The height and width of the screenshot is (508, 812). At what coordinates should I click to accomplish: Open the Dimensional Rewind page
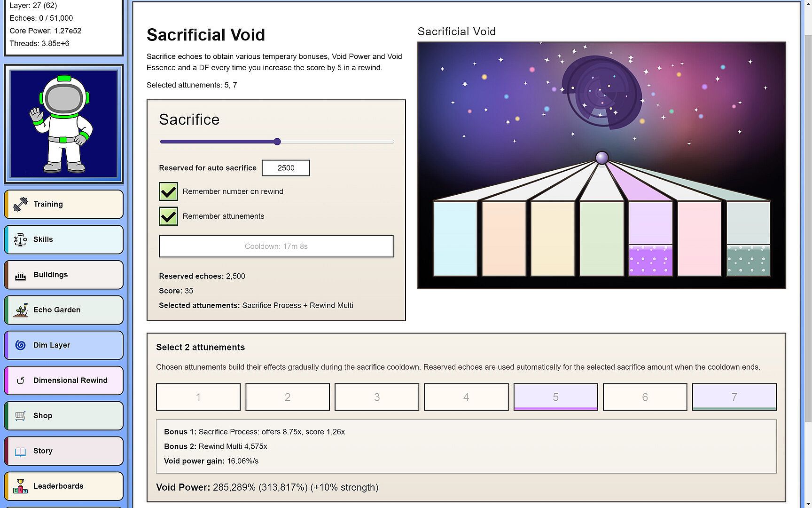(x=64, y=381)
